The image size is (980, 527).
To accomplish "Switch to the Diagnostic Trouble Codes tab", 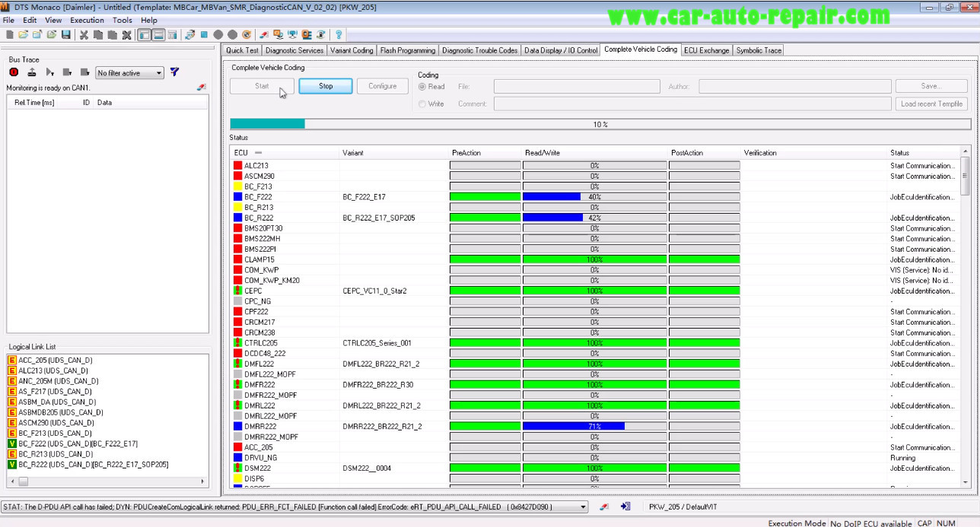I will [480, 50].
